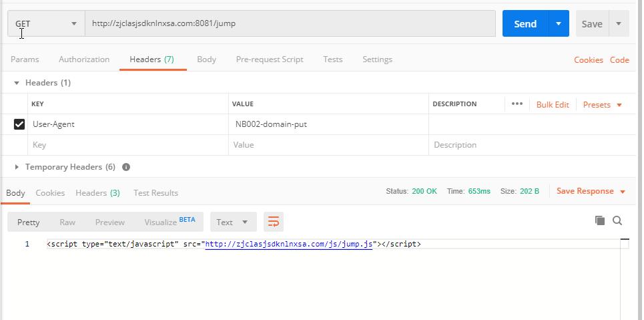The width and height of the screenshot is (644, 320).
Task: Switch to the response Cookies tab
Action: (50, 192)
